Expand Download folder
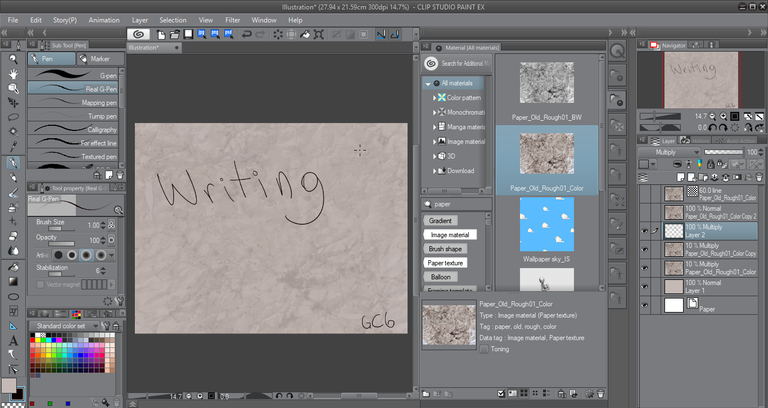Viewport: 768px width, 408px height. point(434,171)
